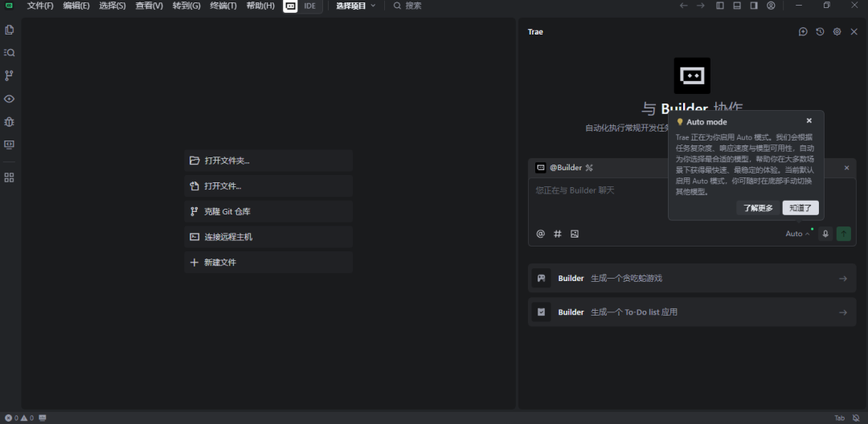The width and height of the screenshot is (868, 424).
Task: Click the 搜索 box in title bar
Action: pyautogui.click(x=408, y=6)
